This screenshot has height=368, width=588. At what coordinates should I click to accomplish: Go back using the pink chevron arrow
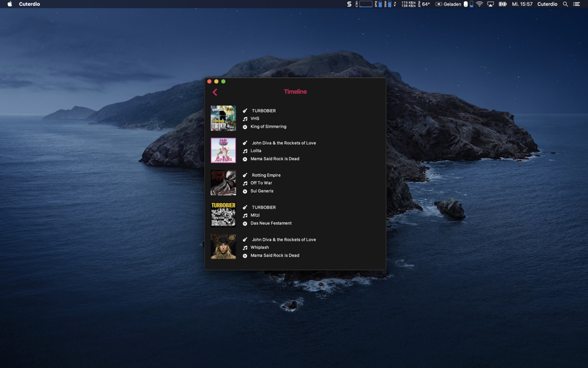[215, 92]
